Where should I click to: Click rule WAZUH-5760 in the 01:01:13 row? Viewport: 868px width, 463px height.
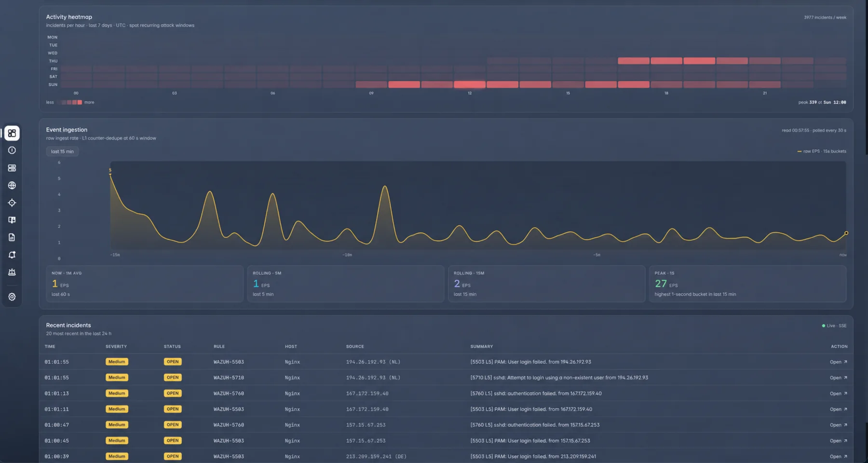coord(229,394)
